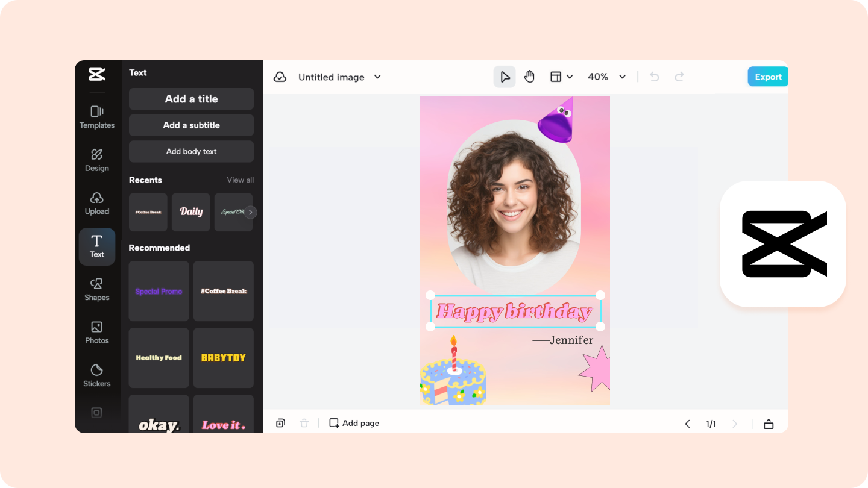Image resolution: width=868 pixels, height=488 pixels.
Task: Open the Upload sidebar tab
Action: (97, 204)
